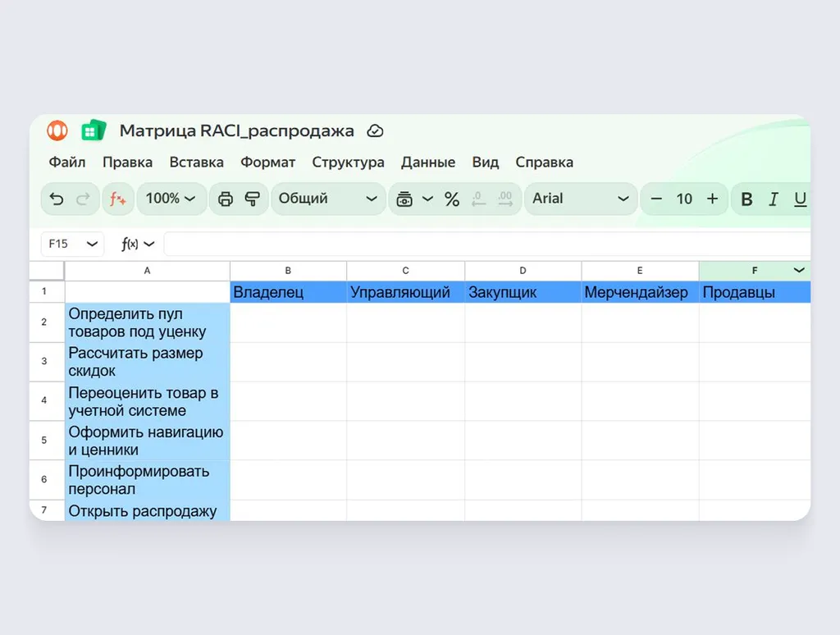The height and width of the screenshot is (635, 840).
Task: Decrease font size with minus button
Action: [x=656, y=199]
